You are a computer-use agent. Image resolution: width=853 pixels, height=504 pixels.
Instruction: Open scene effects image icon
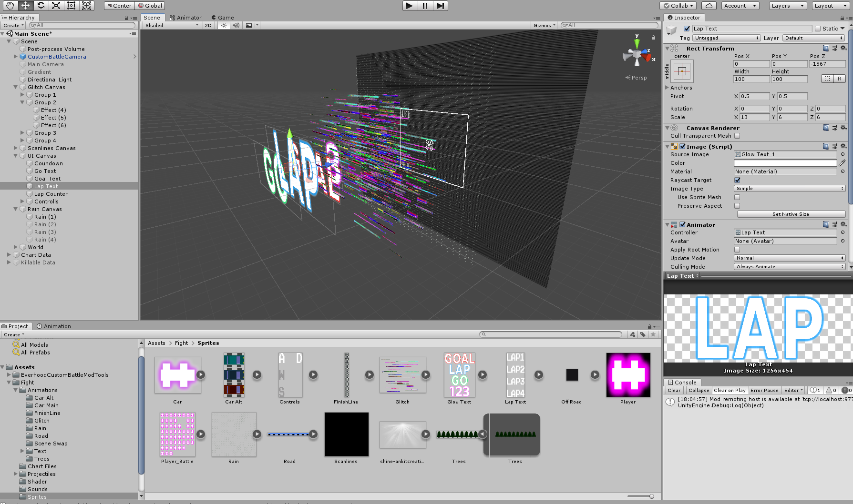249,25
